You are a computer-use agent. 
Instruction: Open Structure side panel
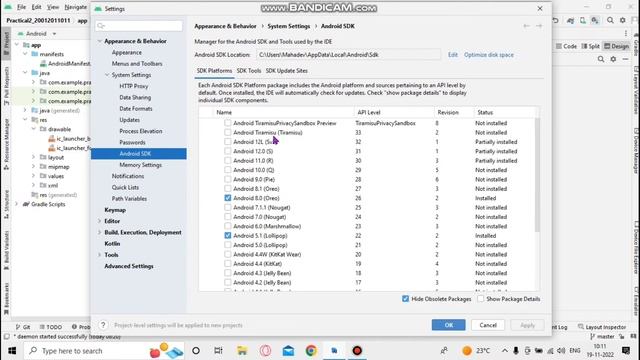(7, 204)
